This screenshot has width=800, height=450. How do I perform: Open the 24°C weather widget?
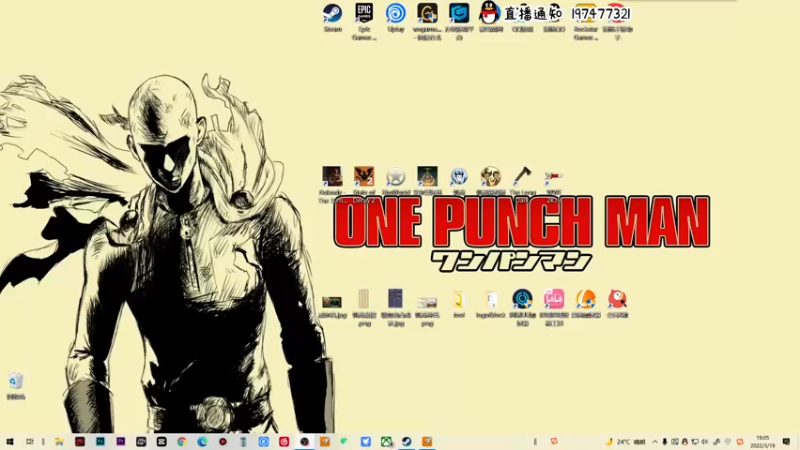(x=626, y=442)
